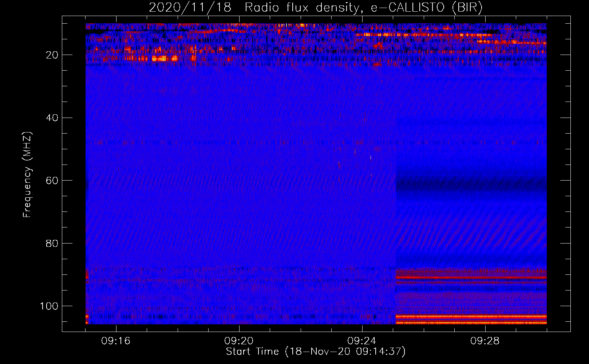Click the 09:16 time tick label
The height and width of the screenshot is (364, 589).
click(x=116, y=341)
